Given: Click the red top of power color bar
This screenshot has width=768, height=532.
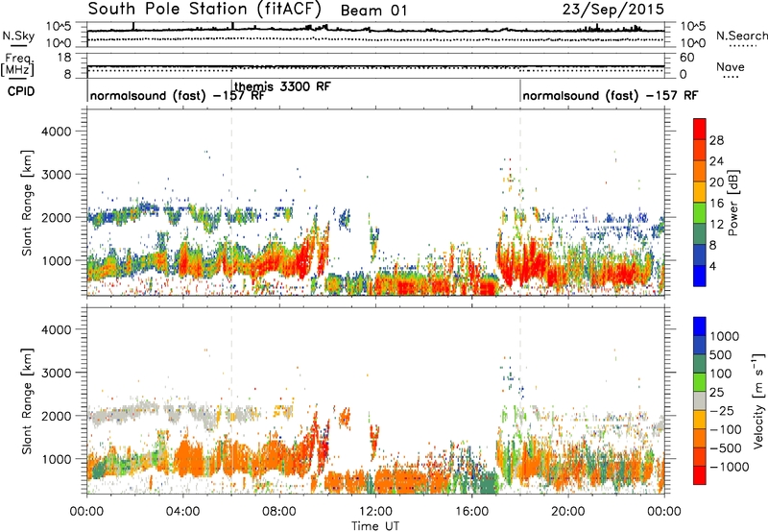Looking at the screenshot, I should click(700, 127).
